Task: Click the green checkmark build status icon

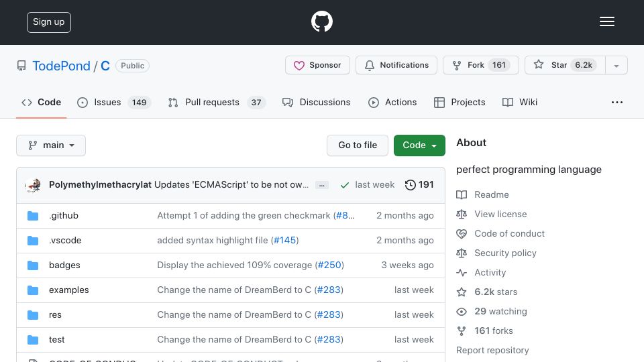Action: click(345, 185)
